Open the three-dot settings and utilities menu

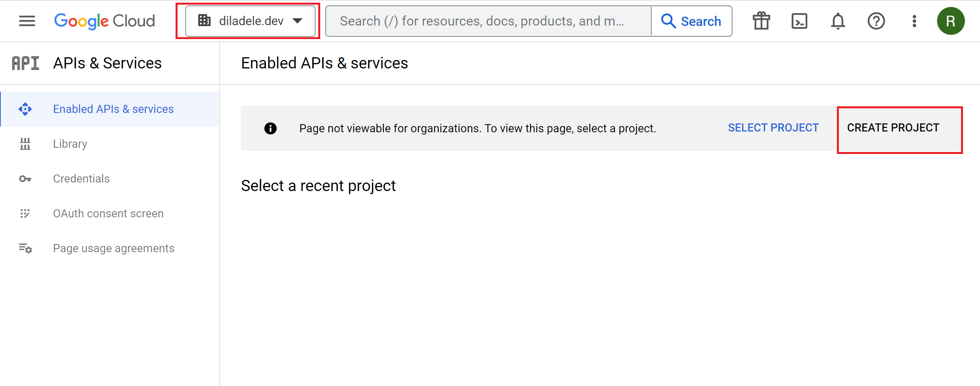(914, 21)
